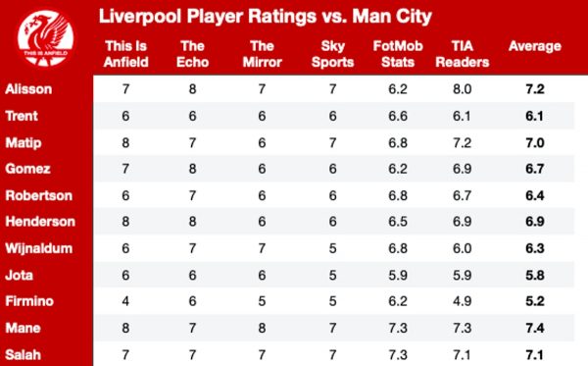Select Salah's average rating 7.1

(535, 355)
